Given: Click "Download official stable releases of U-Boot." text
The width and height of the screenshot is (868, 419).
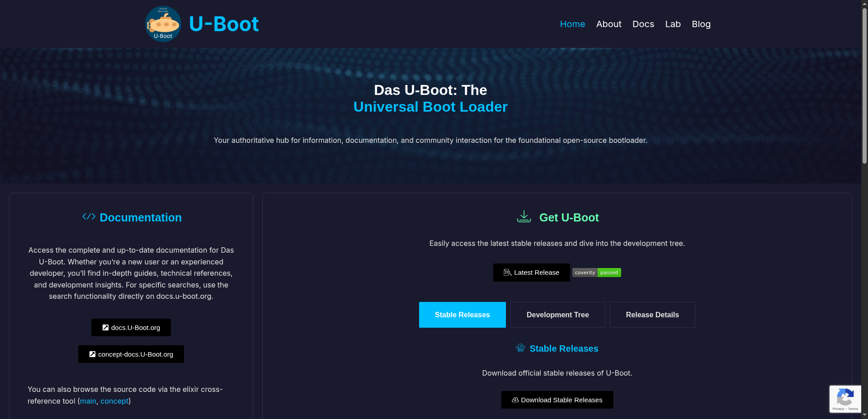Looking at the screenshot, I should pos(557,373).
